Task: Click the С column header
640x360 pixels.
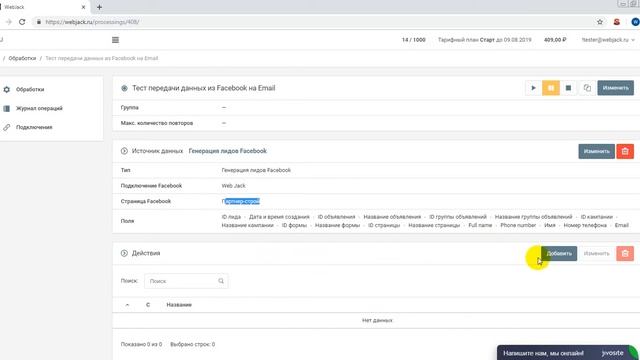Action: click(148, 305)
